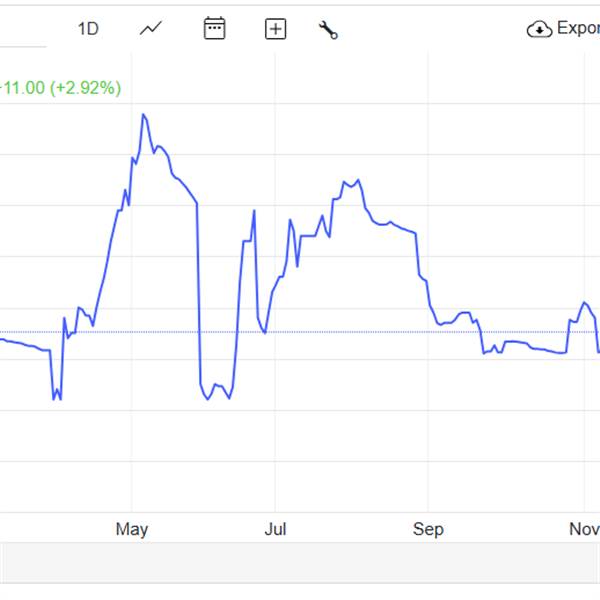Click the Sep label on time axis

[428, 529]
